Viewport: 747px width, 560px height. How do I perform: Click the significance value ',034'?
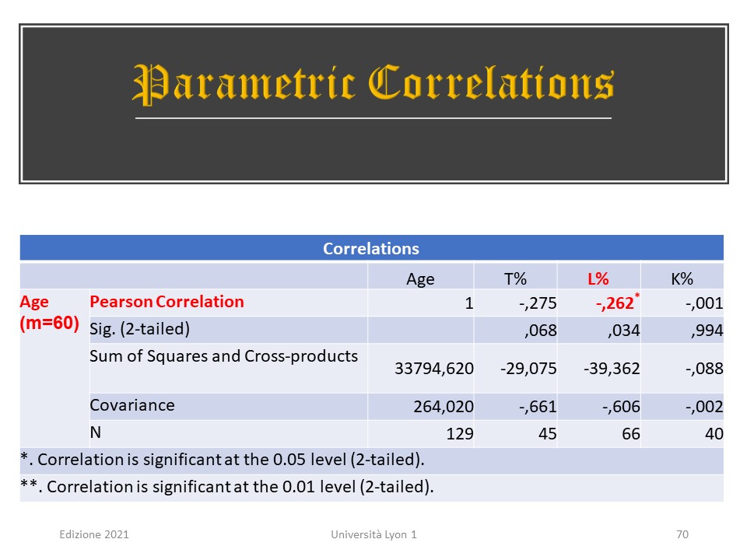click(x=623, y=331)
